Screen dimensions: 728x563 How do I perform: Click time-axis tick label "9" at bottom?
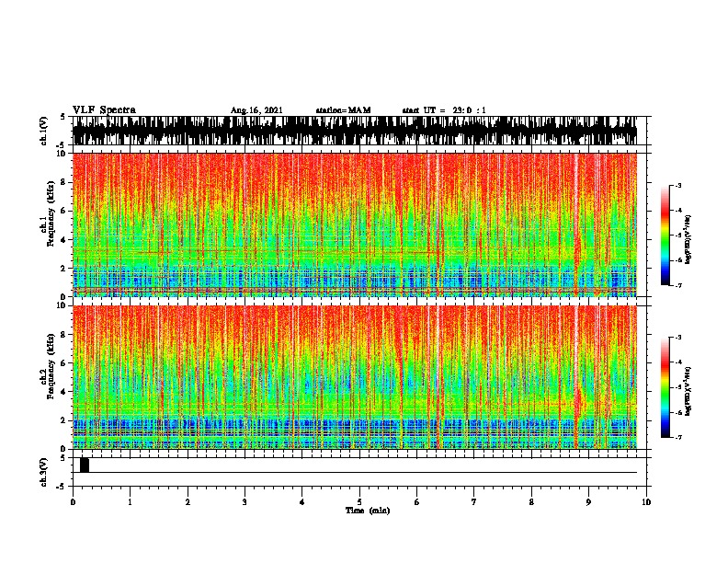coord(588,502)
